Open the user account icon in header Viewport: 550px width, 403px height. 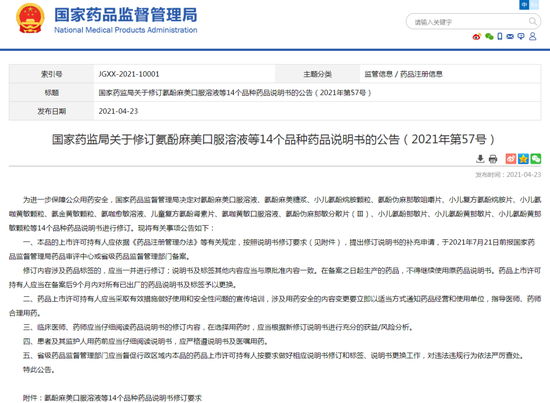click(532, 36)
